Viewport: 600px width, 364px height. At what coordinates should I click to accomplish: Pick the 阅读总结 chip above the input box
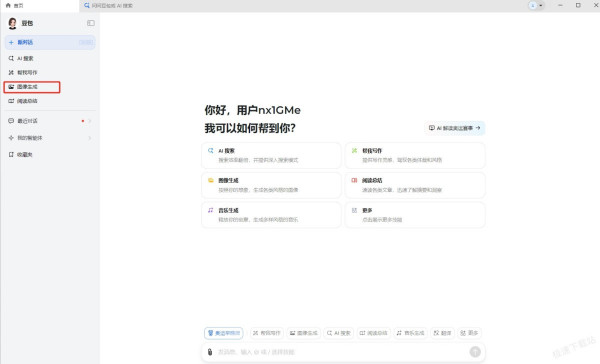[x=373, y=333]
